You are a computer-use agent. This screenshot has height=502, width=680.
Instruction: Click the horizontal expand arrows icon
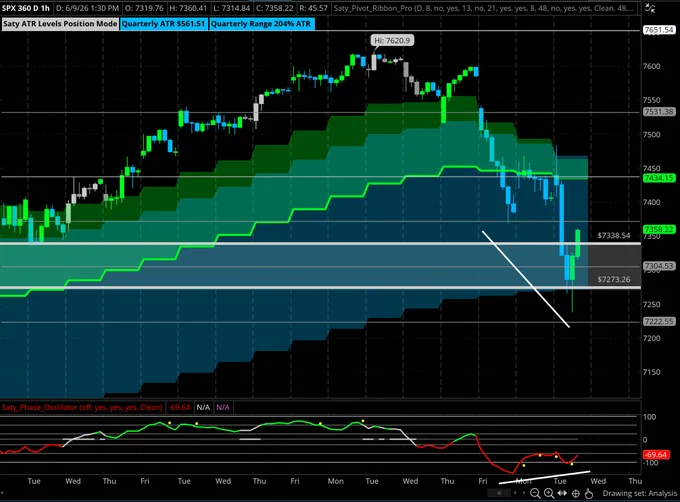pos(562,493)
